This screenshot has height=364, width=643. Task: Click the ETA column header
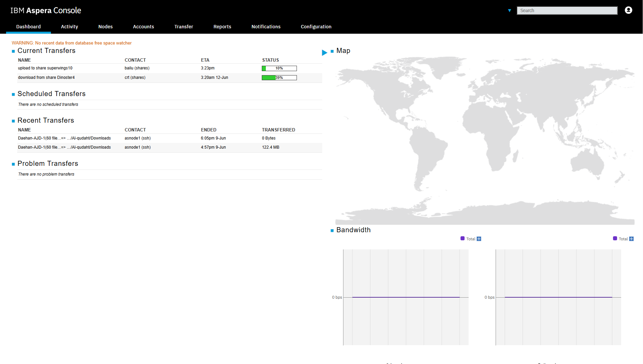(205, 60)
